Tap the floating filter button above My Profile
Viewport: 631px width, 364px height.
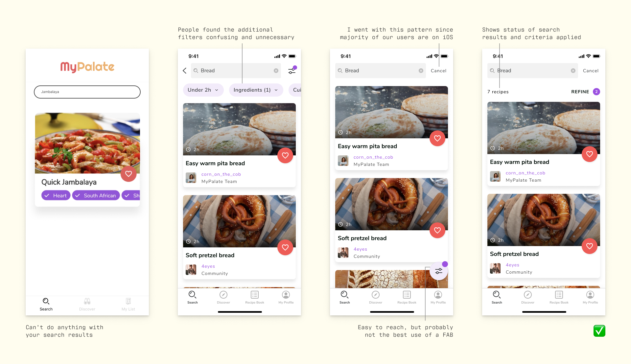click(x=439, y=271)
